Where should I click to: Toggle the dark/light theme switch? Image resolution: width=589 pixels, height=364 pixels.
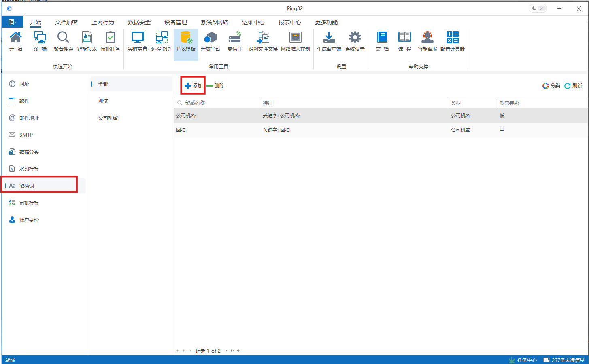pos(538,8)
